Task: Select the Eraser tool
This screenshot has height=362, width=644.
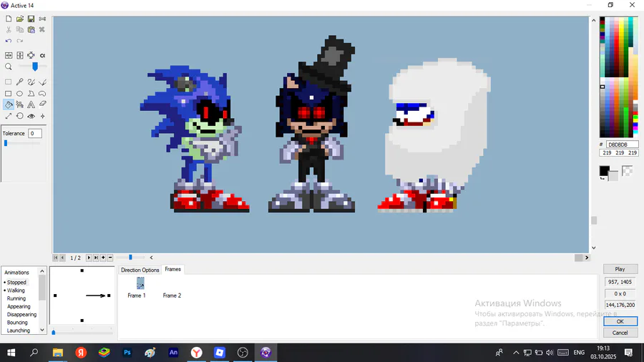Action: click(42, 104)
